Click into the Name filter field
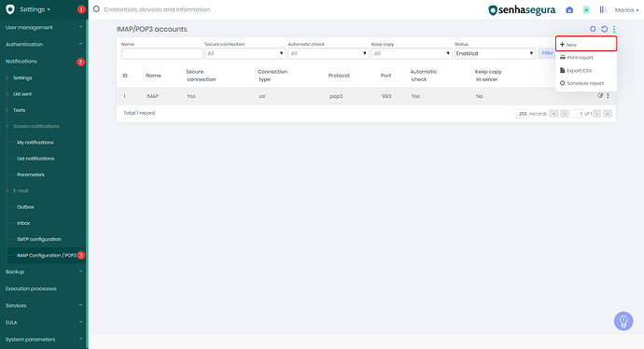Viewport: 644px width, 349px height. 161,53
